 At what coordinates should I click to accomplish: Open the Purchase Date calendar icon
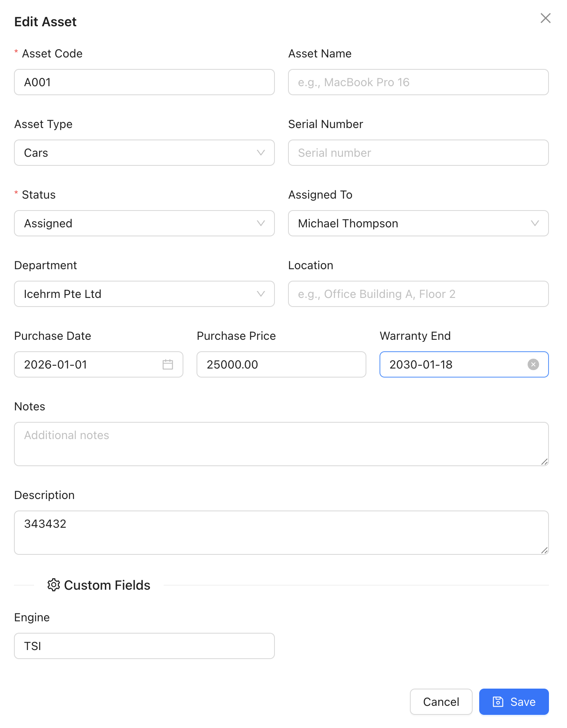coord(168,364)
